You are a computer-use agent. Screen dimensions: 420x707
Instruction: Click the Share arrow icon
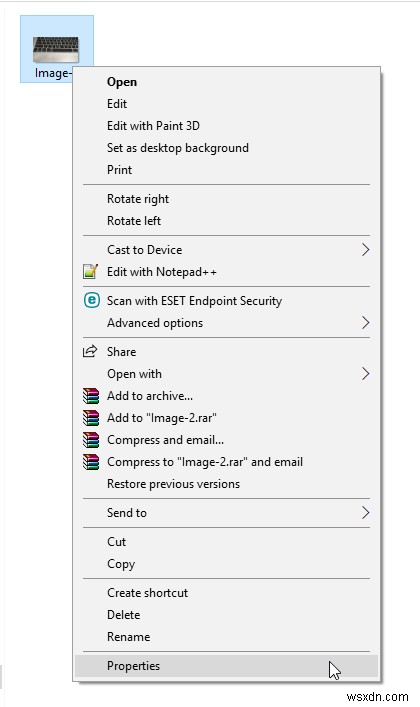90,351
